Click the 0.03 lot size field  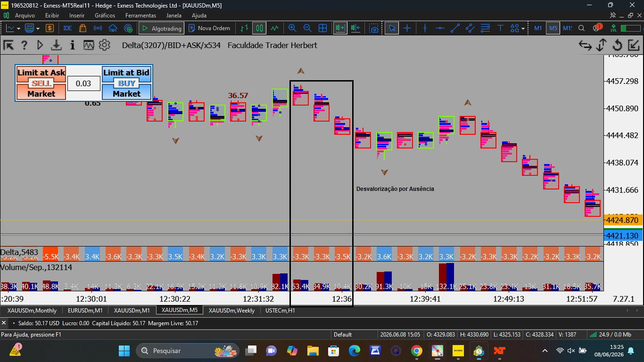83,83
